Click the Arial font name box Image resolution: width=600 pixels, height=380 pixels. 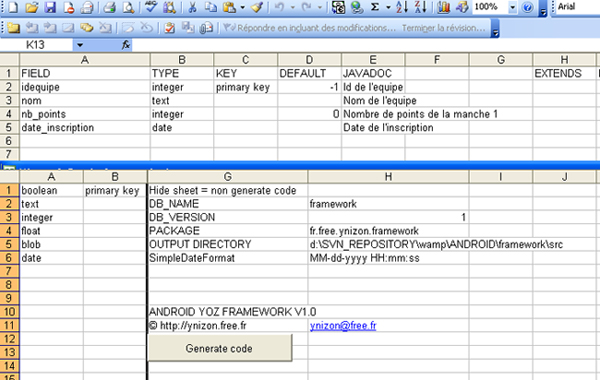point(578,7)
